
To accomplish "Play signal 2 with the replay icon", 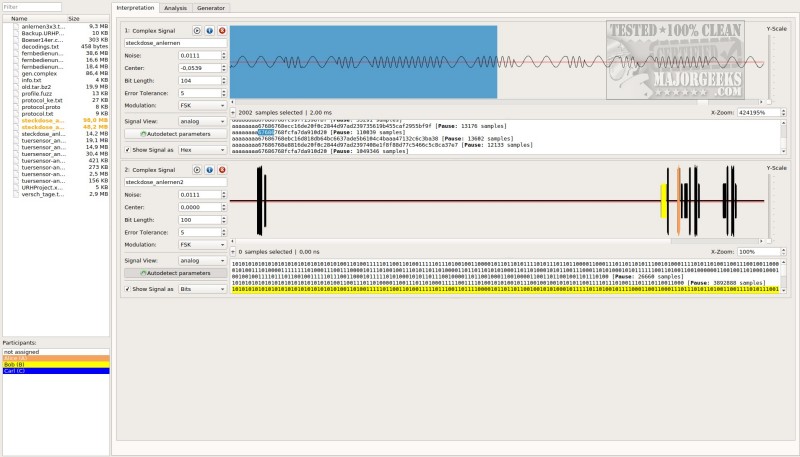I will pos(198,170).
